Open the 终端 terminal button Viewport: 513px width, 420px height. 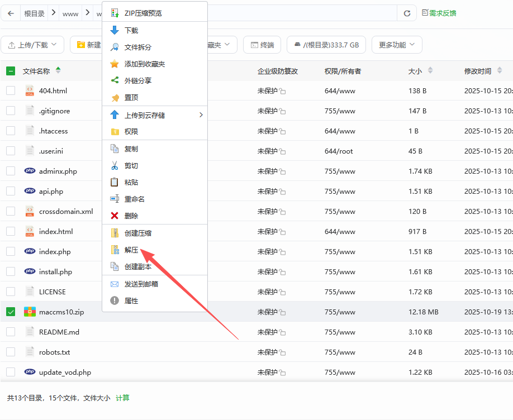262,45
